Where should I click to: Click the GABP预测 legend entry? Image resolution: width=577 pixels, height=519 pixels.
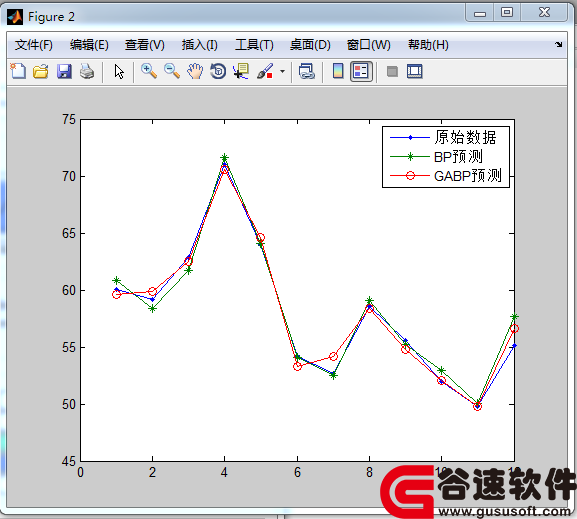(x=446, y=176)
